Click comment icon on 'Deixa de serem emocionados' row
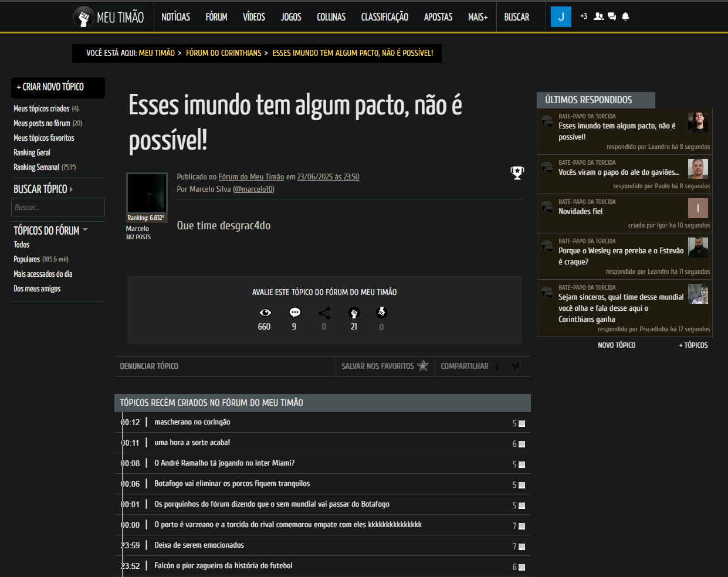728x577 pixels. point(522,547)
